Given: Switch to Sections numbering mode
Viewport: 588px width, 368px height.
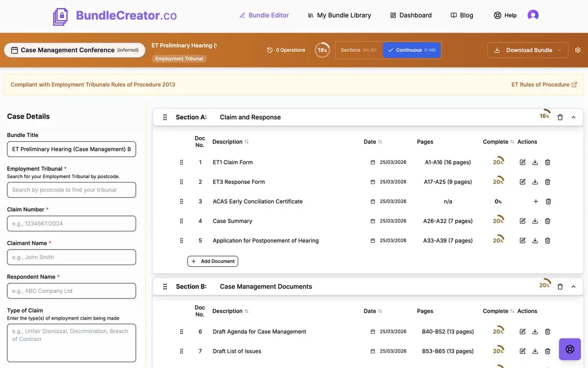Looking at the screenshot, I should [359, 50].
